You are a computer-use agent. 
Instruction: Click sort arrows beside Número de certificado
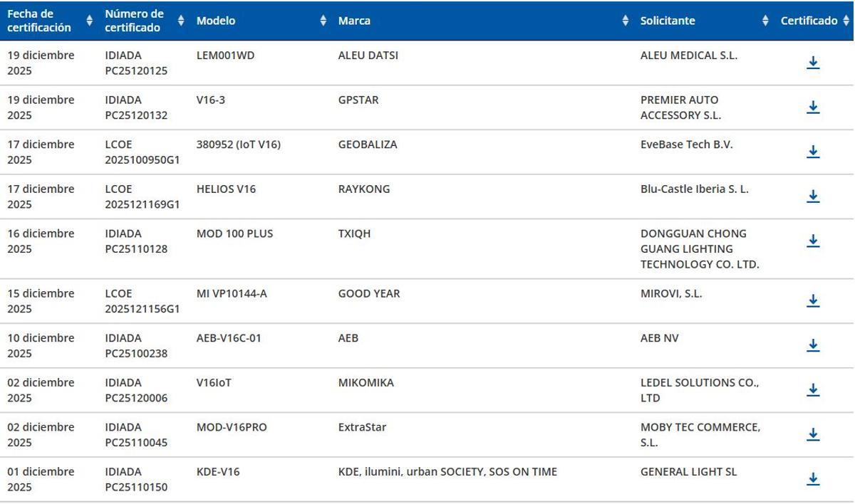click(x=181, y=21)
